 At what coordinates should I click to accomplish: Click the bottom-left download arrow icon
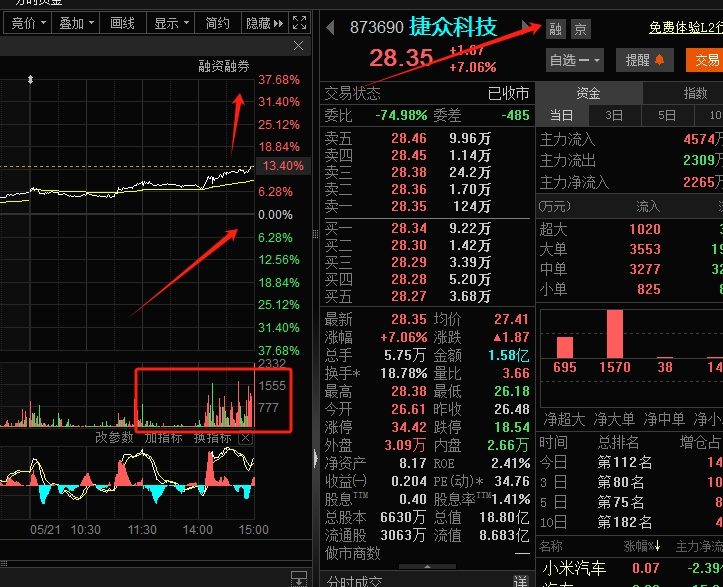(299, 578)
